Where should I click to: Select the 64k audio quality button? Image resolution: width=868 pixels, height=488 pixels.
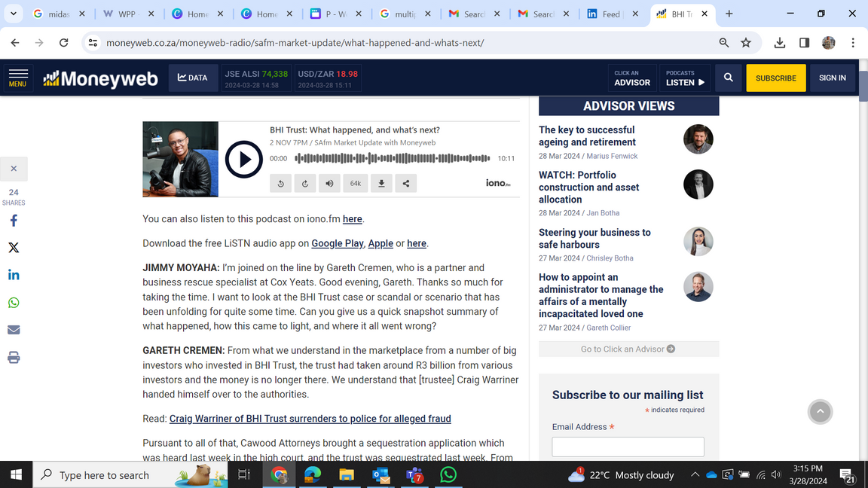[356, 183]
